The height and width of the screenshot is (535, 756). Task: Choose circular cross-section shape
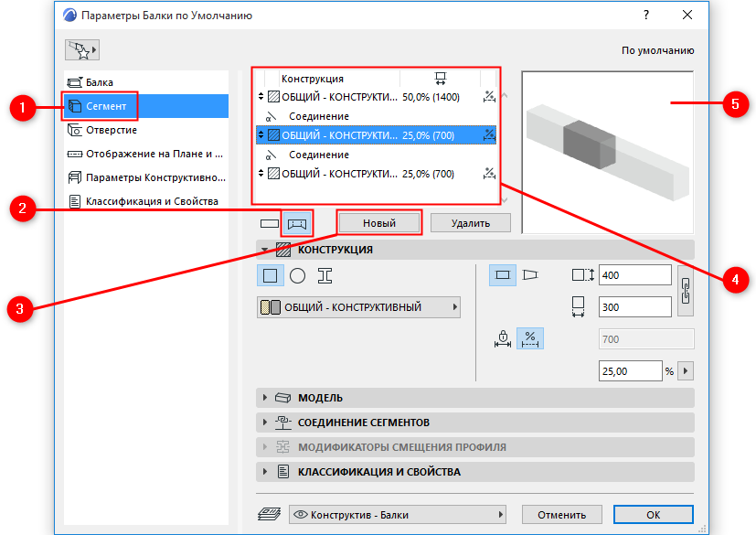297,275
